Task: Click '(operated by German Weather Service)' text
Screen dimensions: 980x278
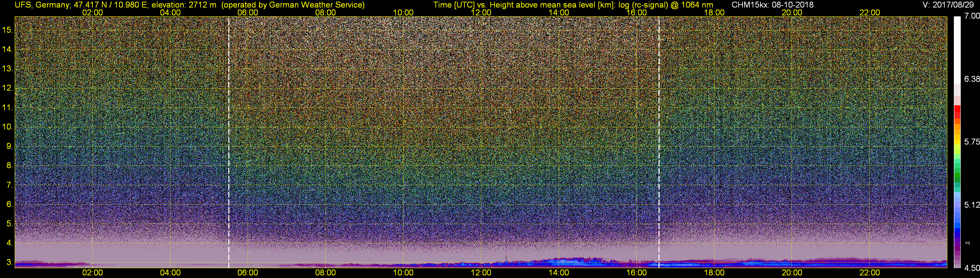Action: click(x=293, y=5)
